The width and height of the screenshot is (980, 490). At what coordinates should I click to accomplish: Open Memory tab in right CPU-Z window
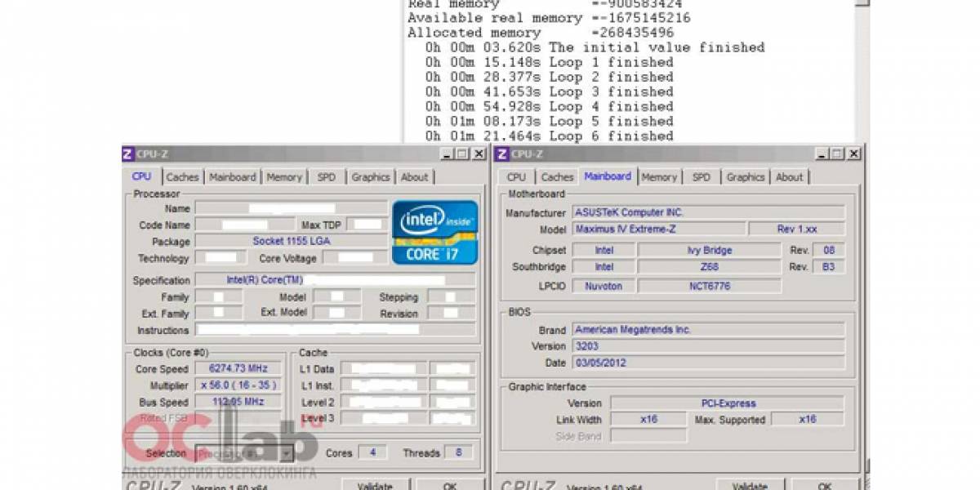658,176
